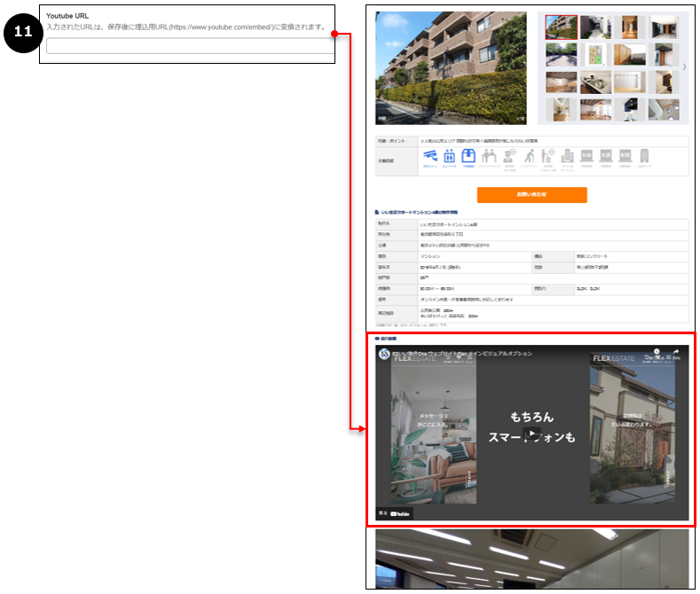Click the security camera facility icon
This screenshot has height=594, width=700.
pyautogui.click(x=430, y=156)
